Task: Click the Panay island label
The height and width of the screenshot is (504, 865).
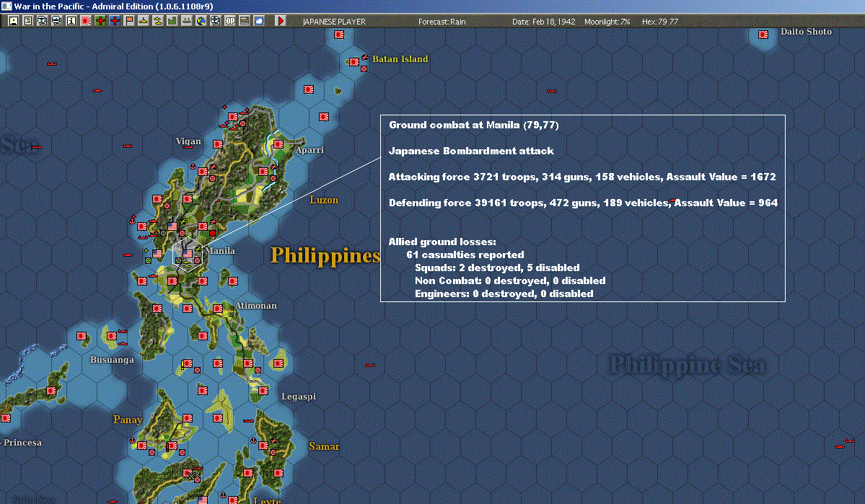Action: coord(128,420)
